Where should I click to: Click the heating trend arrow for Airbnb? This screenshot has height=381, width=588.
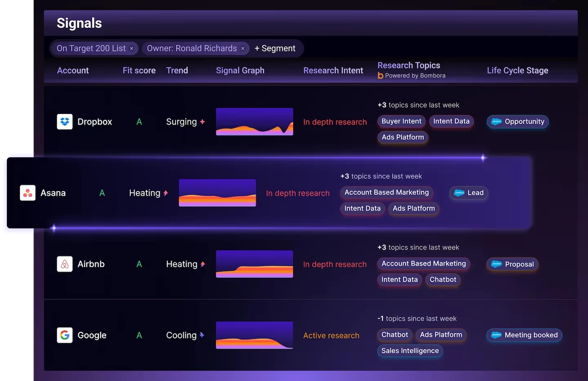[203, 264]
